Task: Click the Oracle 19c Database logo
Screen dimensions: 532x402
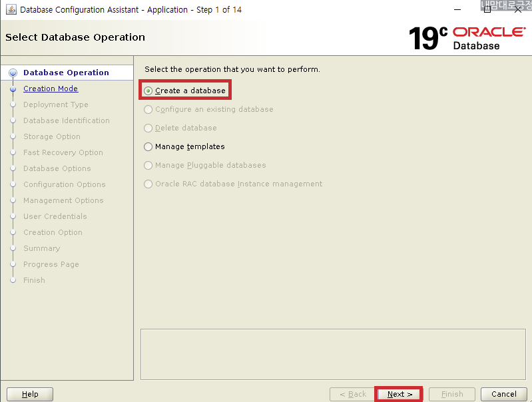Action: (x=467, y=38)
